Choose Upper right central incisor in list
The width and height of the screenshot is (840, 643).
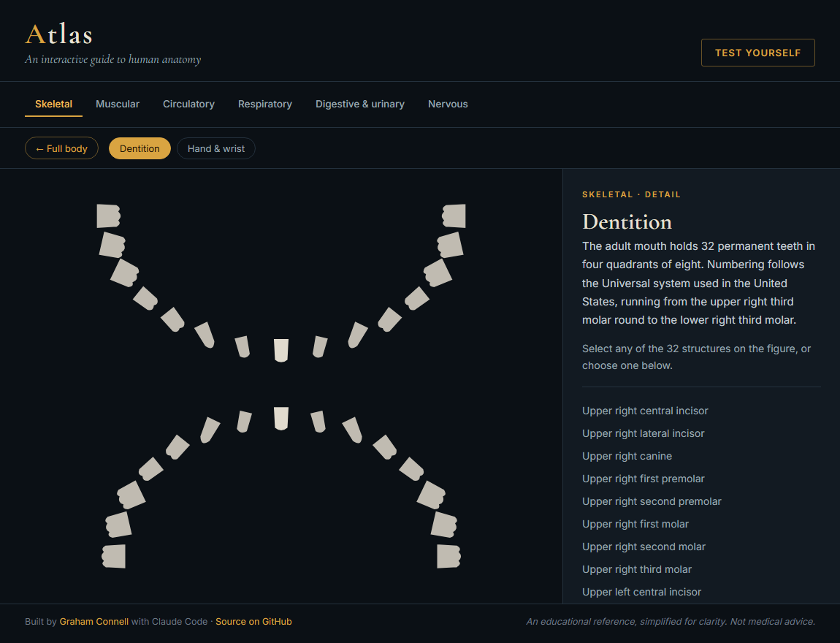click(645, 411)
